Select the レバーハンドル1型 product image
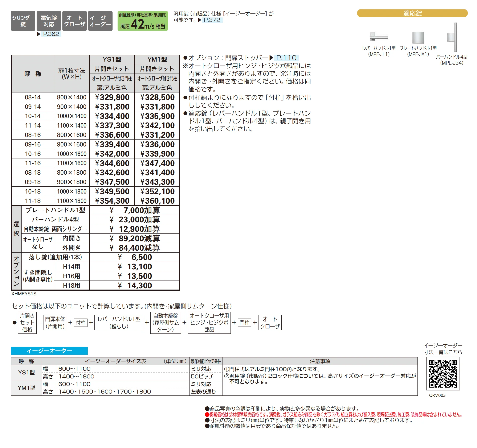 (379, 37)
